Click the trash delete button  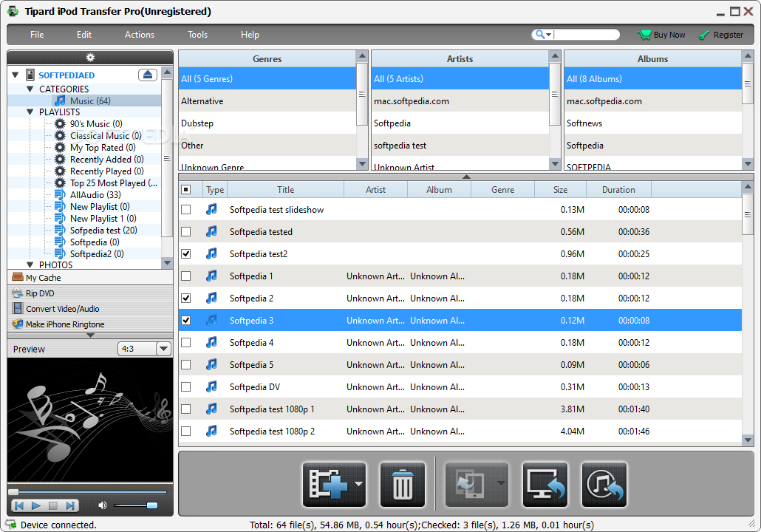coord(403,484)
